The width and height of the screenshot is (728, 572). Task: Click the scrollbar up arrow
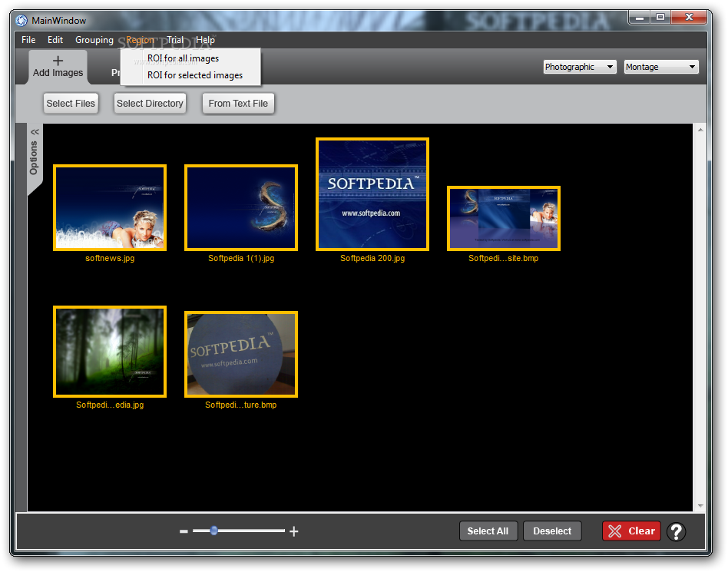[700, 131]
